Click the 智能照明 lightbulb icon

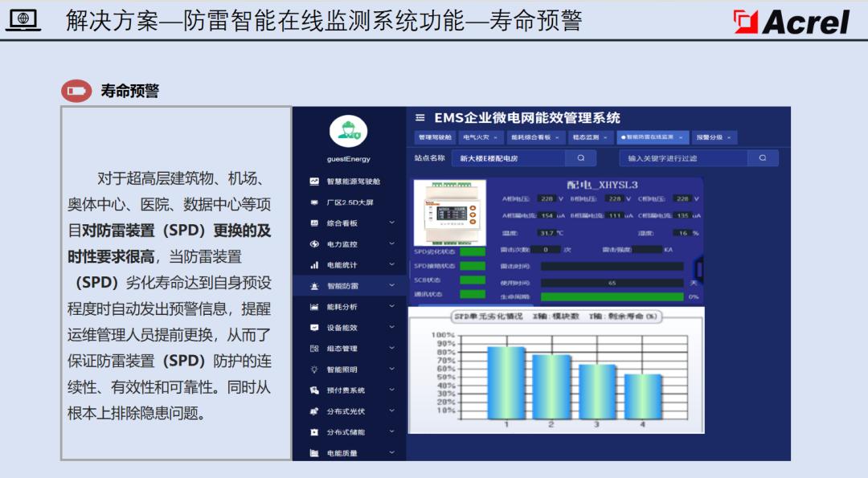pos(314,370)
